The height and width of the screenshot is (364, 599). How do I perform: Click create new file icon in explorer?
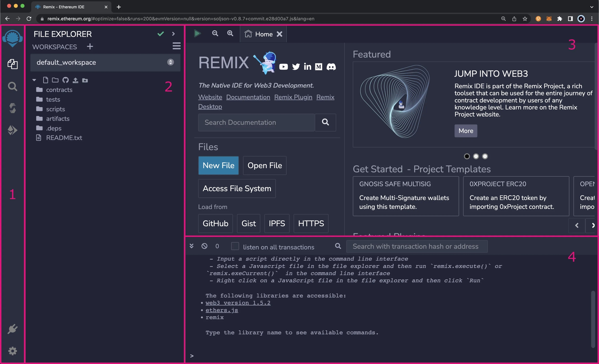(45, 80)
